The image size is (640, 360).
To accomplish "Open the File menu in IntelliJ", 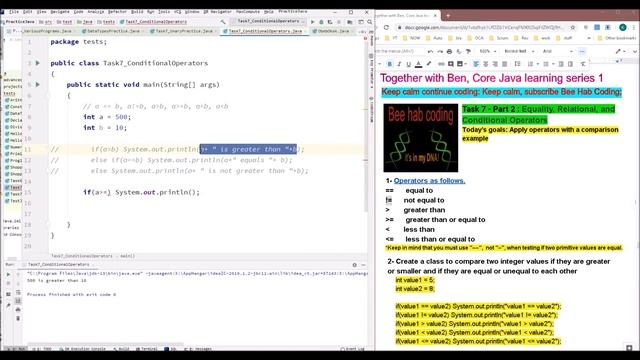I will pos(14,12).
